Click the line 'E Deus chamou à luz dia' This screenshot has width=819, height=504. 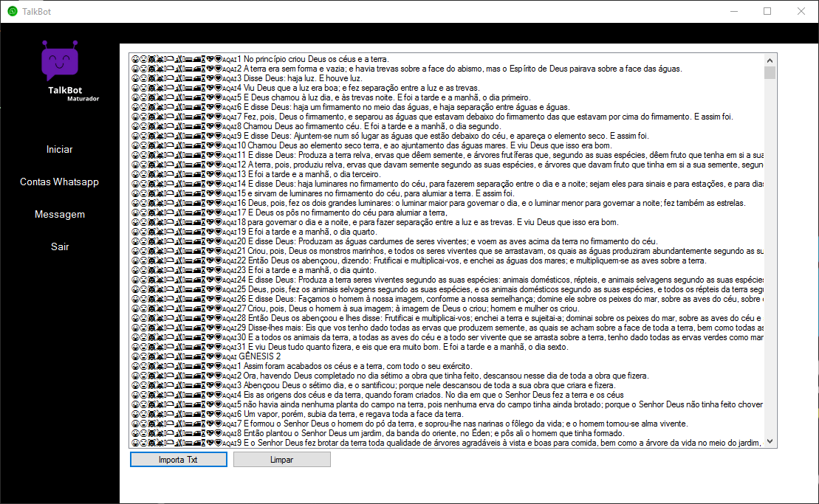pos(331,97)
